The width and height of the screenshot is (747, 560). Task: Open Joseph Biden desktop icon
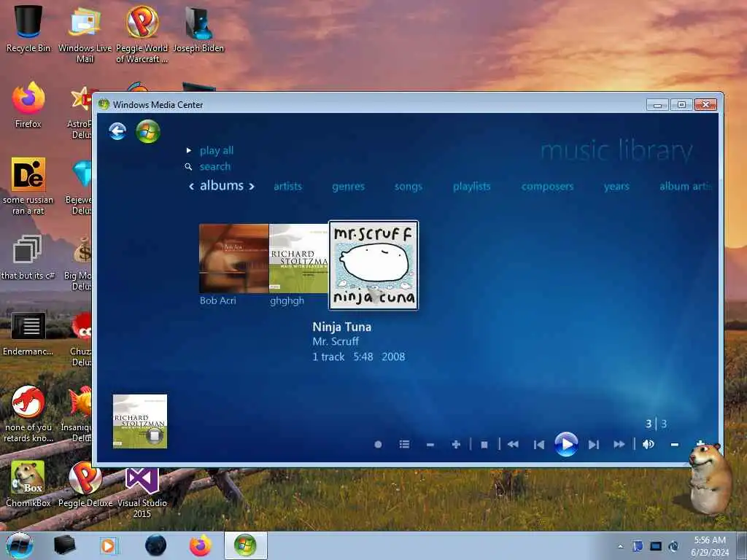[198, 28]
